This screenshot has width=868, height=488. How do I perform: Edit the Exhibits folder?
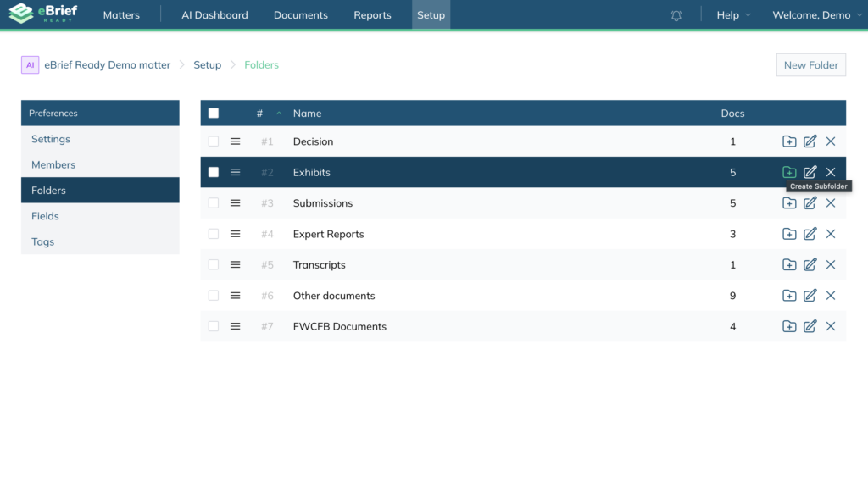pos(810,172)
